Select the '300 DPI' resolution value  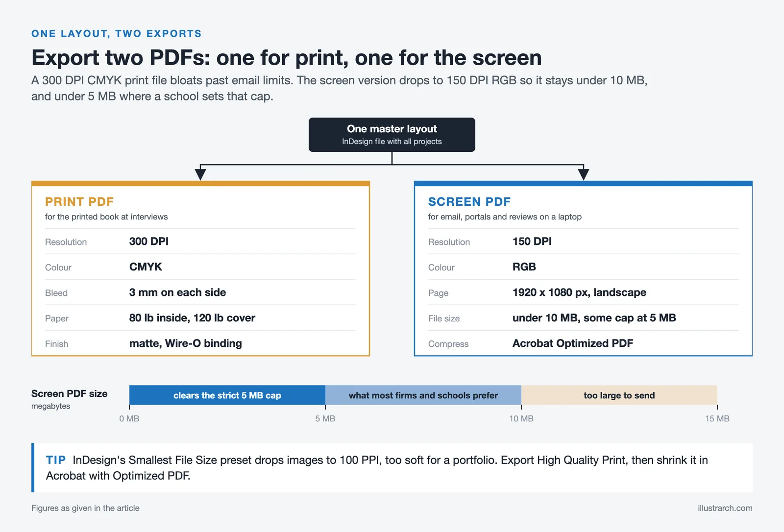click(149, 242)
